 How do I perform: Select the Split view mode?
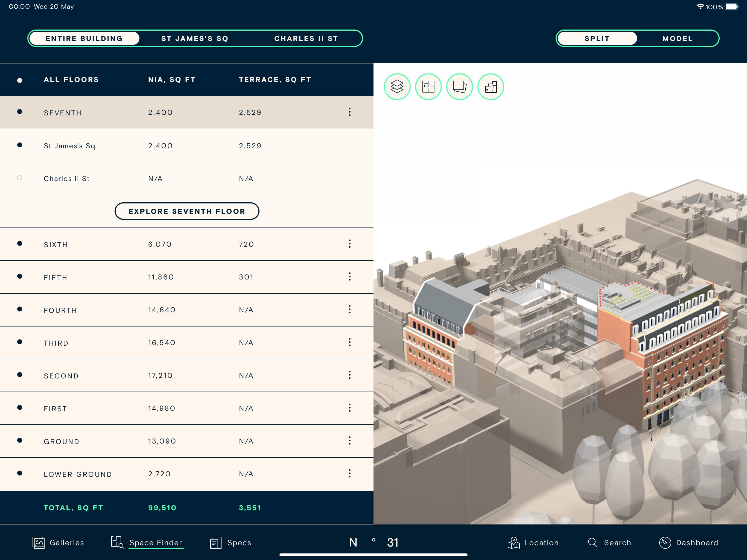(x=597, y=39)
